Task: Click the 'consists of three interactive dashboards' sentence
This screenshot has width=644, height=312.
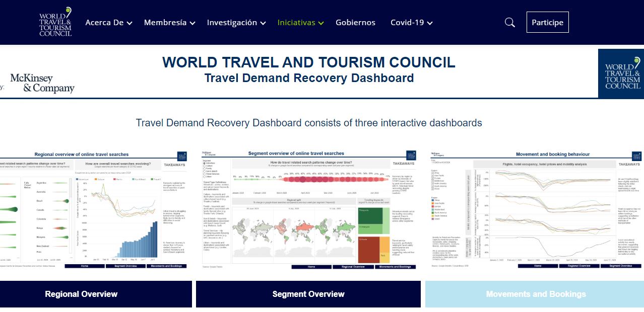Action: [393, 123]
